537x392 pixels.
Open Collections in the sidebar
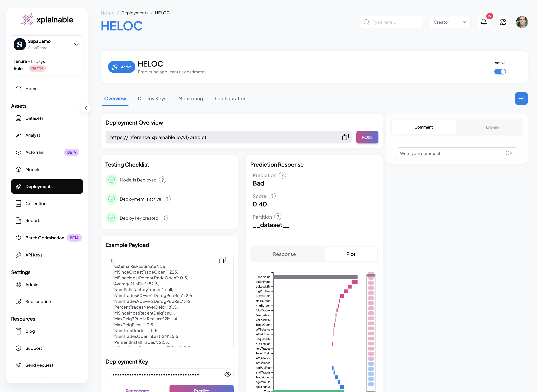[x=47, y=204]
